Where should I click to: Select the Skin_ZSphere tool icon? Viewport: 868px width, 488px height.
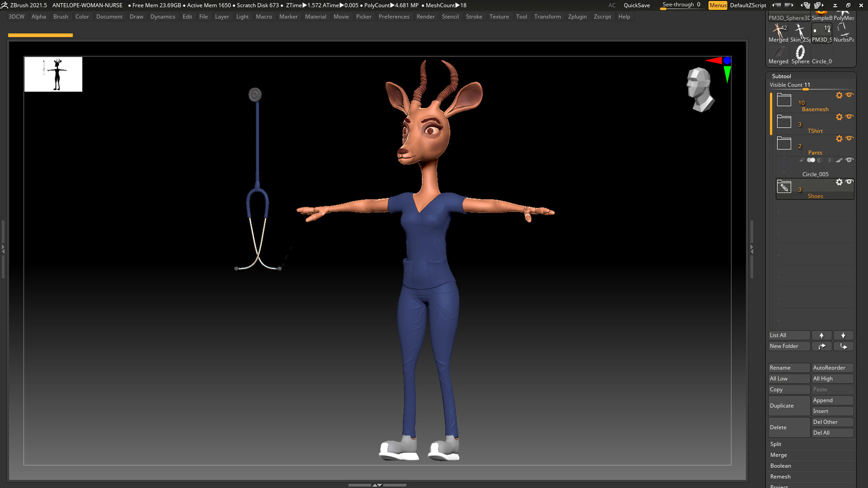tap(800, 33)
